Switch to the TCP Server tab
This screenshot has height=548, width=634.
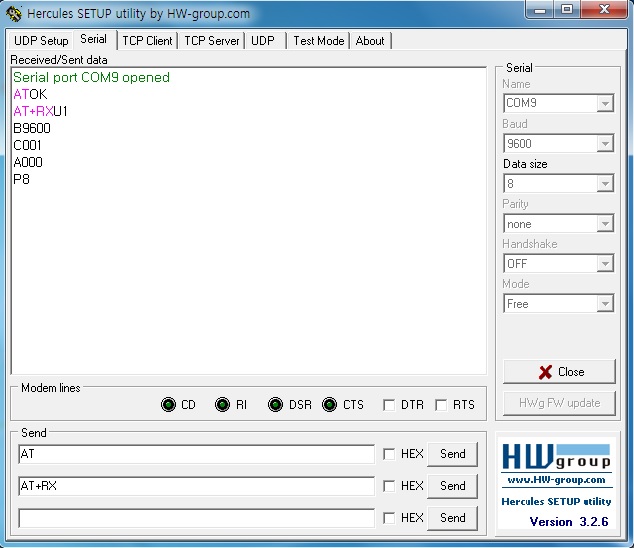tap(212, 41)
